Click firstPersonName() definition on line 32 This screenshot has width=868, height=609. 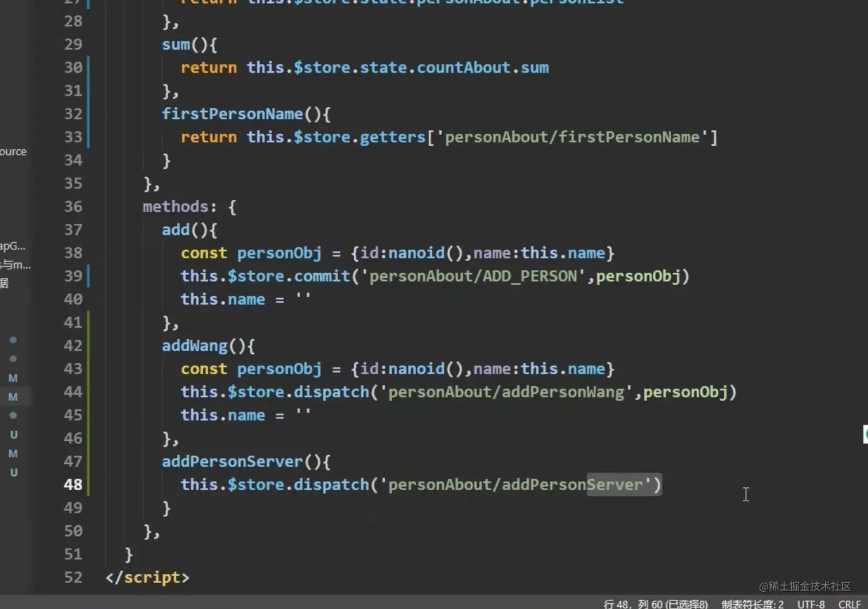point(232,114)
